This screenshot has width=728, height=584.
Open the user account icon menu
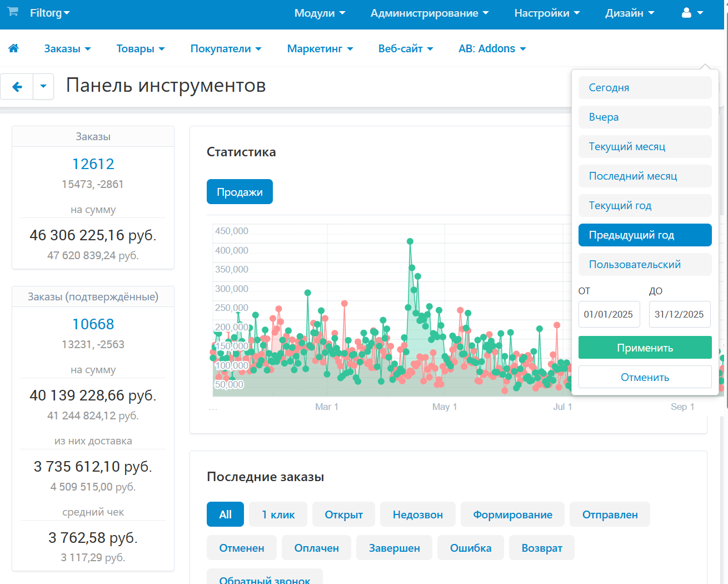692,13
